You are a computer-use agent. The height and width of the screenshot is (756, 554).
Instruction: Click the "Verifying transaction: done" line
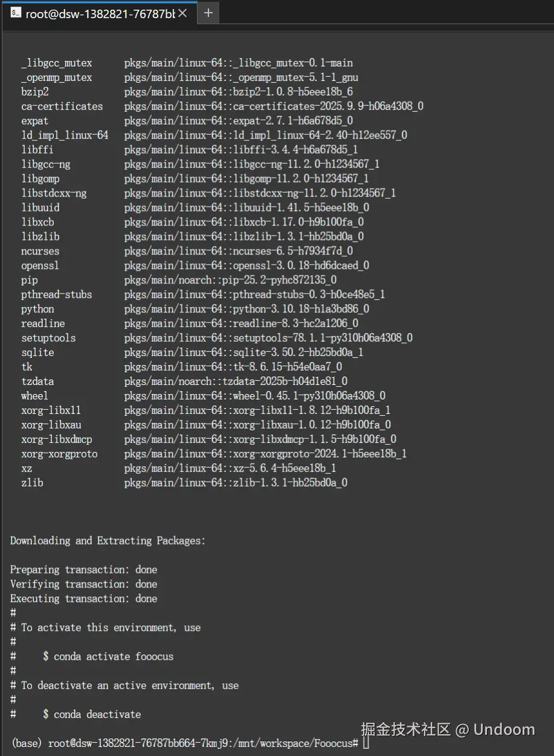[x=83, y=584]
